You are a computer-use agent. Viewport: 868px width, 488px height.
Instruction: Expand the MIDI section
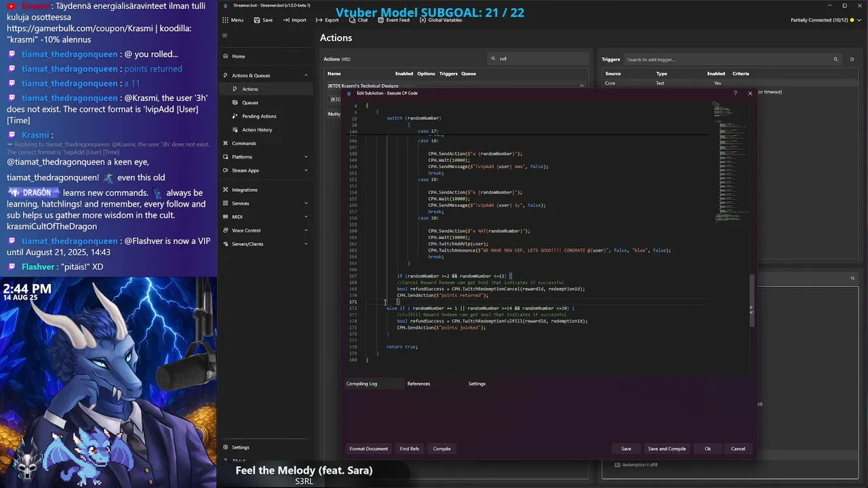[x=266, y=217]
